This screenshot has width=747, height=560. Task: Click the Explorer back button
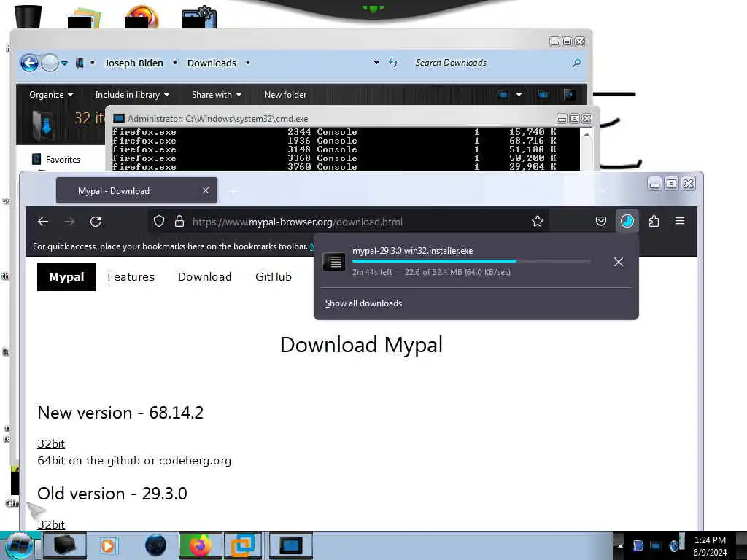coord(29,63)
